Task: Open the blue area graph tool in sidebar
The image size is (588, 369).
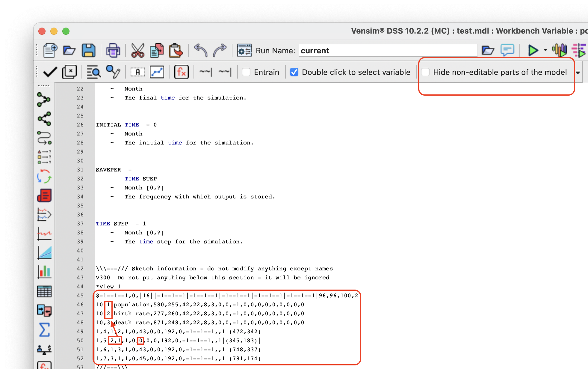Action: 44,253
